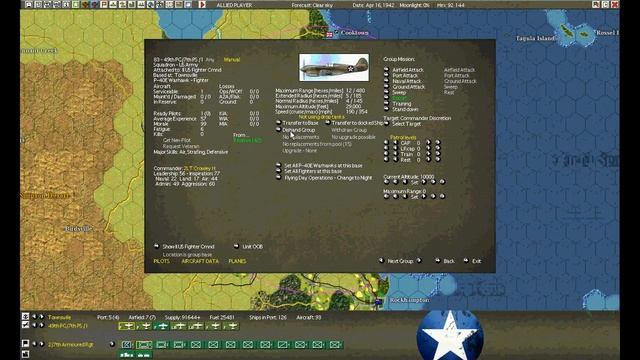Go to previous base with the left arrow by Townsville
Image resolution: width=640 pixels, height=360 pixels.
(34, 317)
